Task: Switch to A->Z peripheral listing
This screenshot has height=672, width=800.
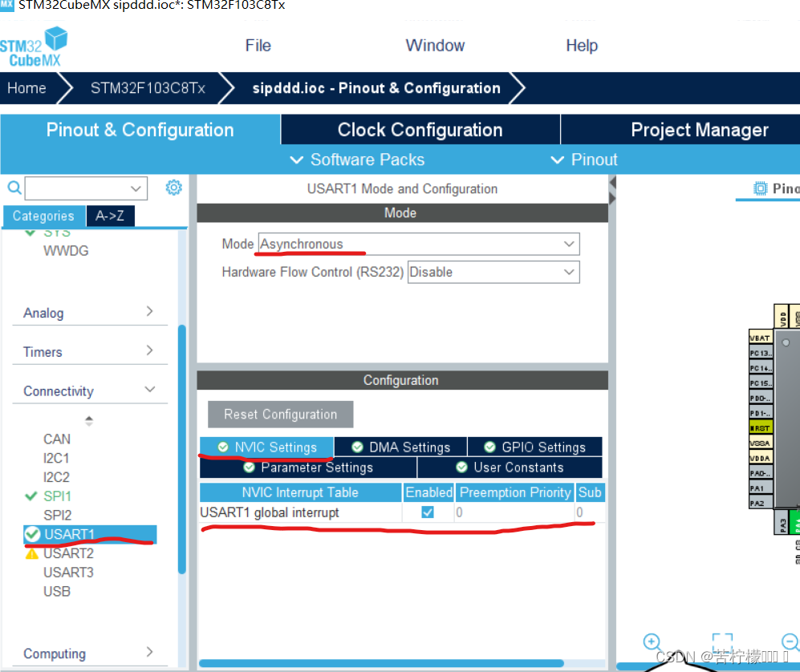Action: point(110,216)
